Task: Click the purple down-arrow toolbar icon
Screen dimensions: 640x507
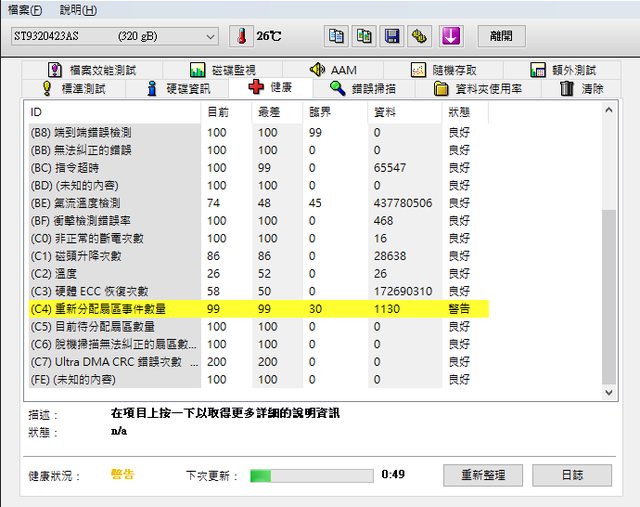Action: 451,36
